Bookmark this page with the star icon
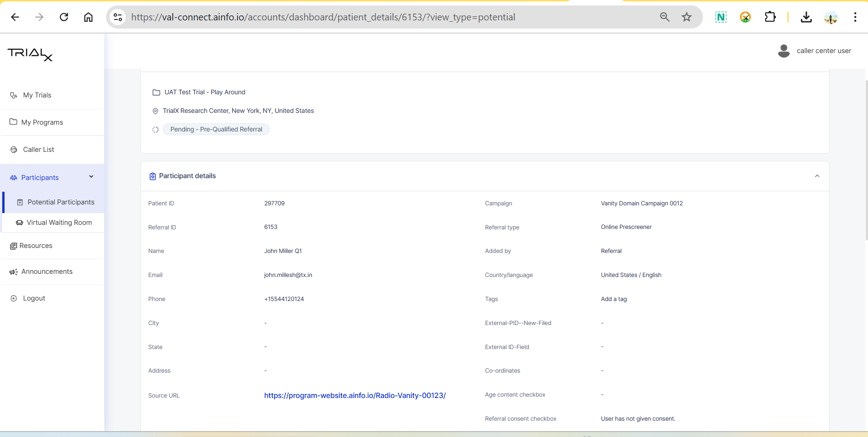868x437 pixels. click(x=687, y=17)
